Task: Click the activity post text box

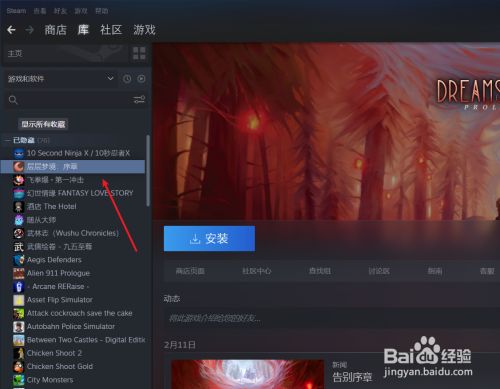Action: tap(332, 318)
